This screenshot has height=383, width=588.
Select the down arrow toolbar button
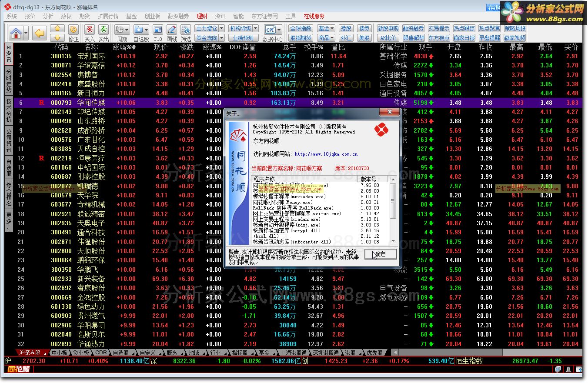(x=57, y=37)
